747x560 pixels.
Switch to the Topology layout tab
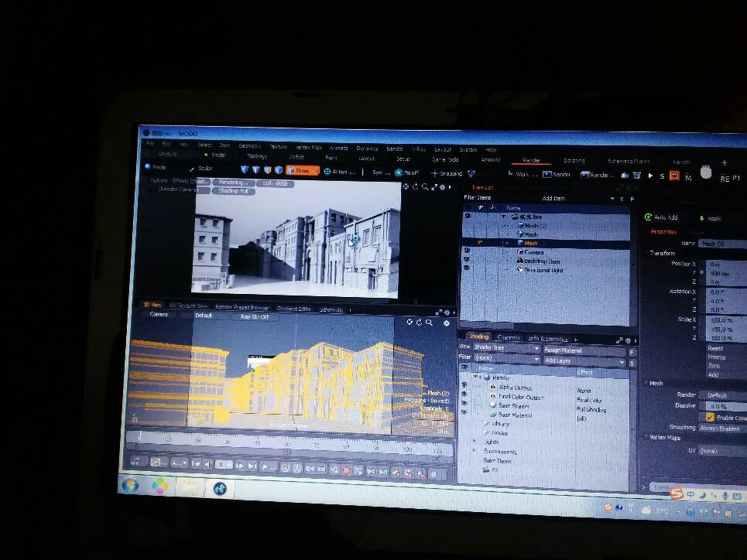pos(256,156)
